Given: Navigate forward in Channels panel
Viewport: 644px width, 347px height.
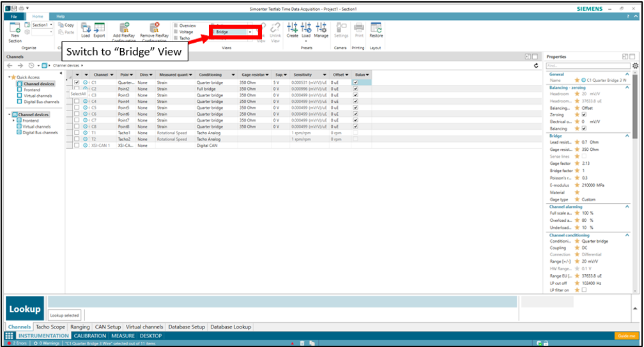Looking at the screenshot, I should click(x=20, y=65).
